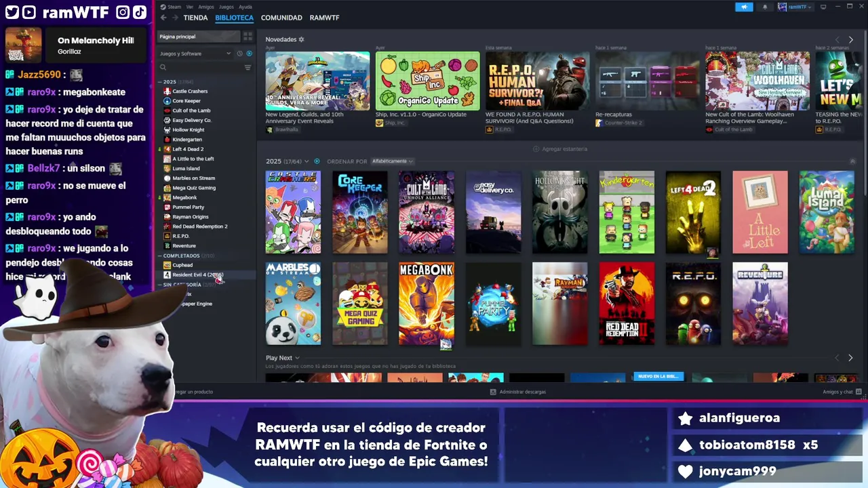This screenshot has width=868, height=488.
Task: Click the forward navigation arrow
Action: (175, 18)
